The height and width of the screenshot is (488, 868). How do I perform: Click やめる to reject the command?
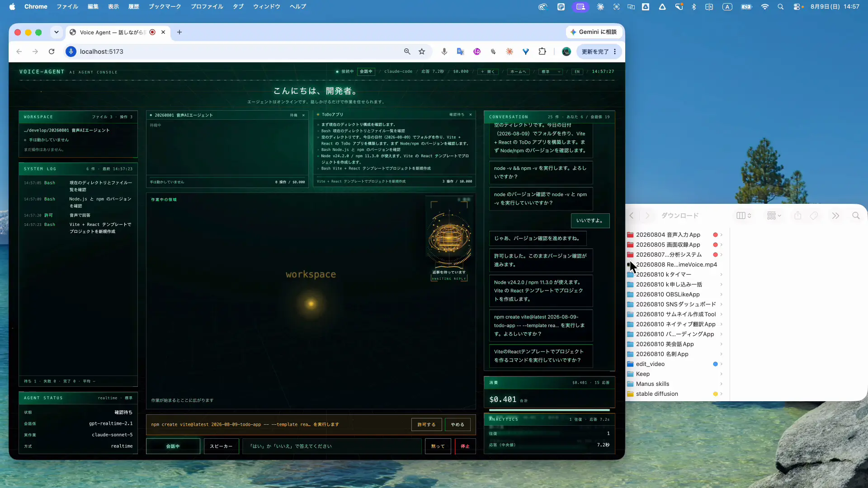458,424
